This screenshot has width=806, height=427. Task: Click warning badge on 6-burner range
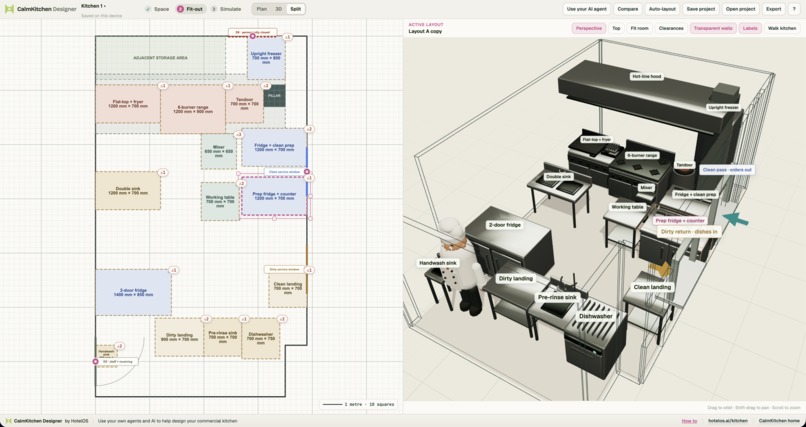point(228,86)
